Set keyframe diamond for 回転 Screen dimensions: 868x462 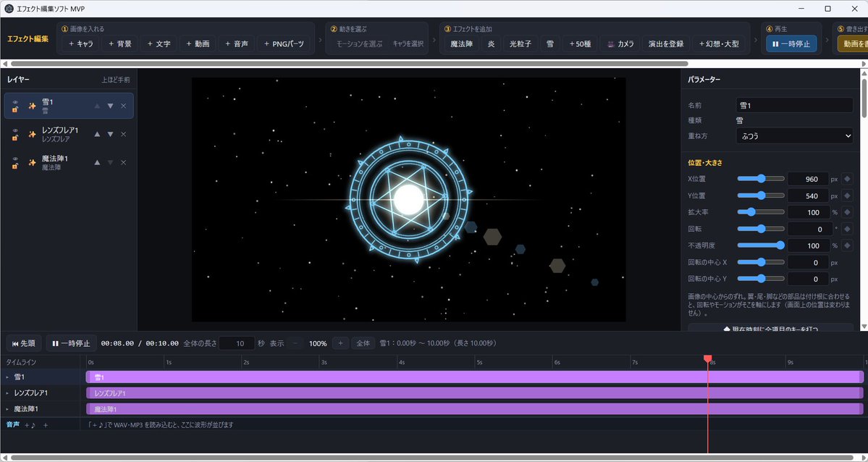847,229
